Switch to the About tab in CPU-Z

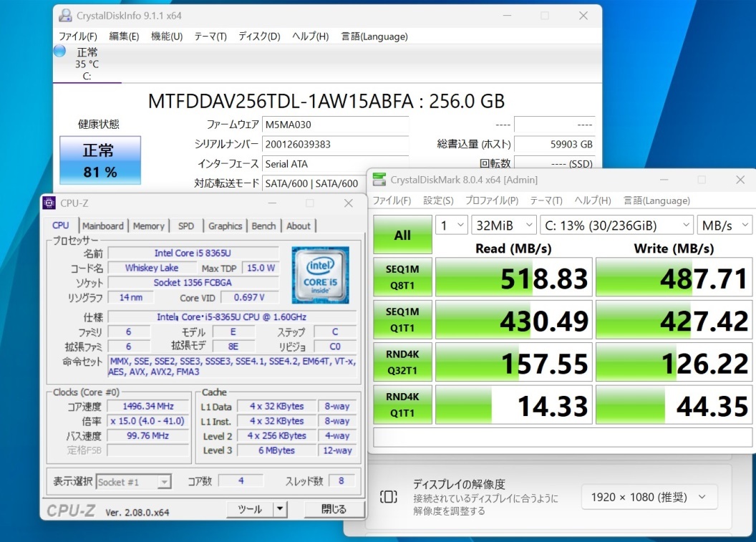[299, 226]
